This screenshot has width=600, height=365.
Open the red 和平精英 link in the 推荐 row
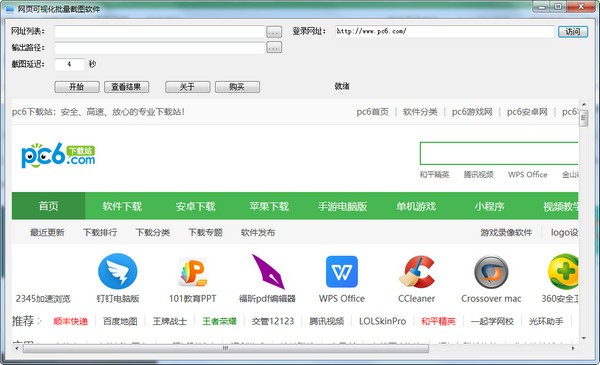(438, 321)
